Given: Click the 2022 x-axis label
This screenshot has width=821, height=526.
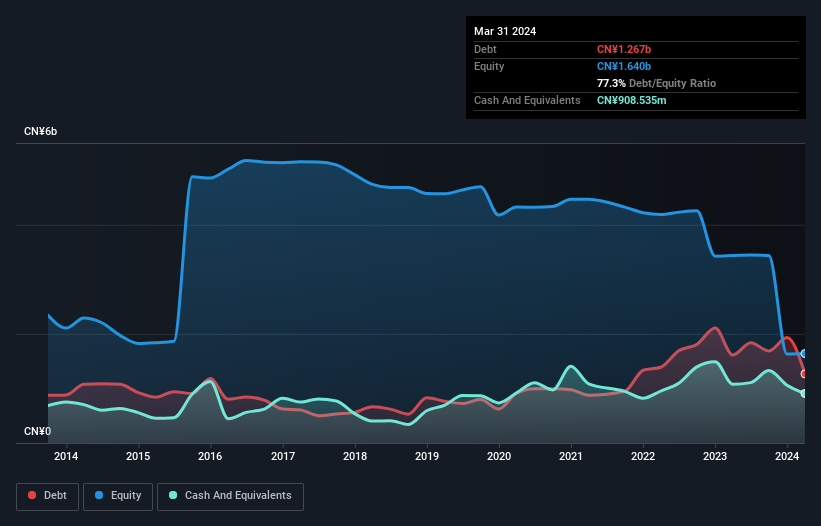Looking at the screenshot, I should point(643,456).
